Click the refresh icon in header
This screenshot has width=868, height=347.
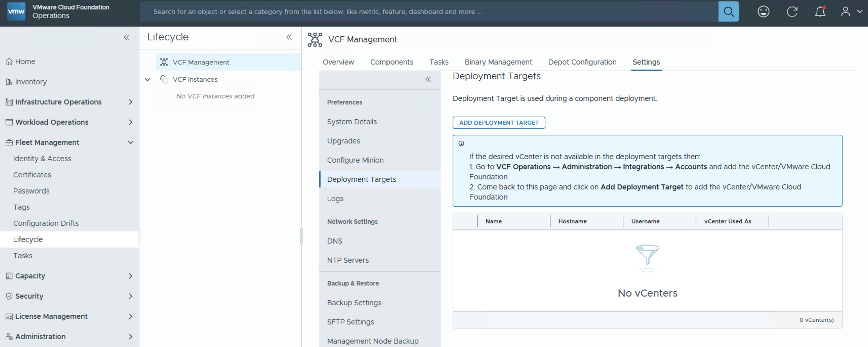(x=792, y=12)
